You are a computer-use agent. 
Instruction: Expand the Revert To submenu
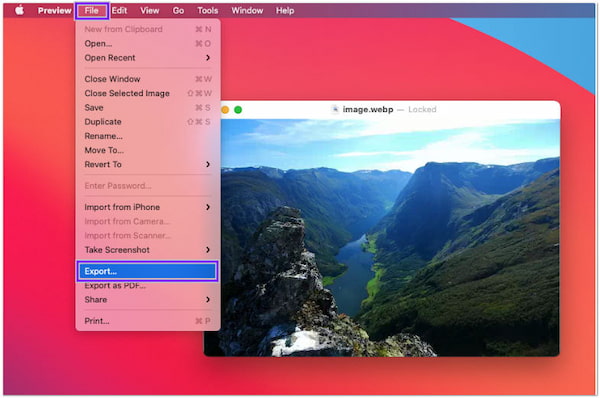[x=148, y=164]
